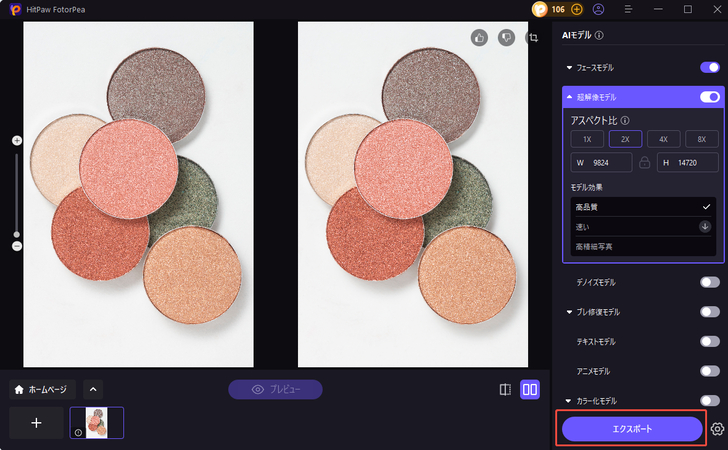Click the エクスポート button
This screenshot has height=450, width=728.
pyautogui.click(x=631, y=429)
